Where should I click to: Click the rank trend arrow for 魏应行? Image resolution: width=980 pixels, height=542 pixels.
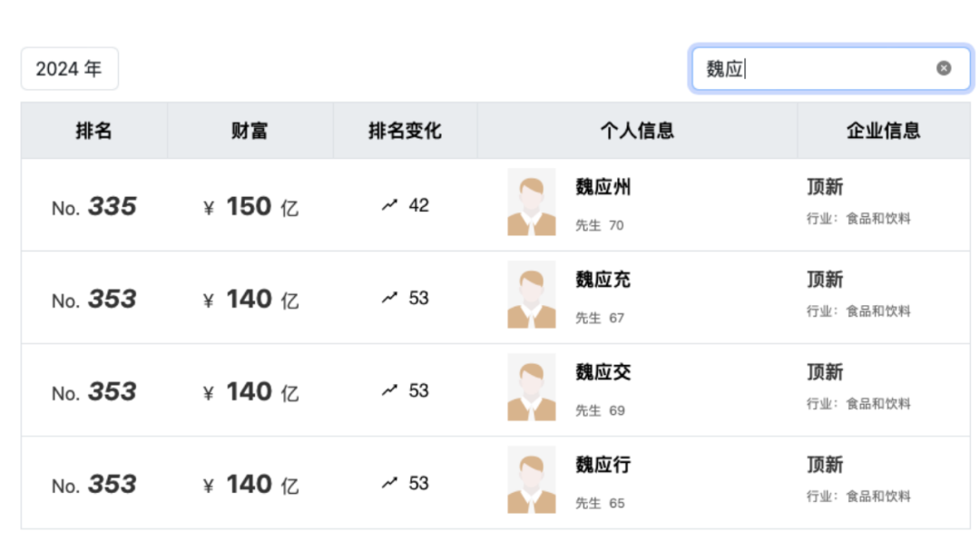click(390, 484)
